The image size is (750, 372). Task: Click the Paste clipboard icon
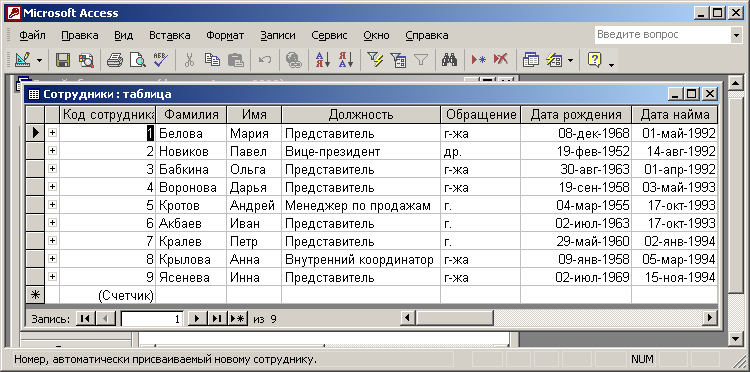click(236, 60)
